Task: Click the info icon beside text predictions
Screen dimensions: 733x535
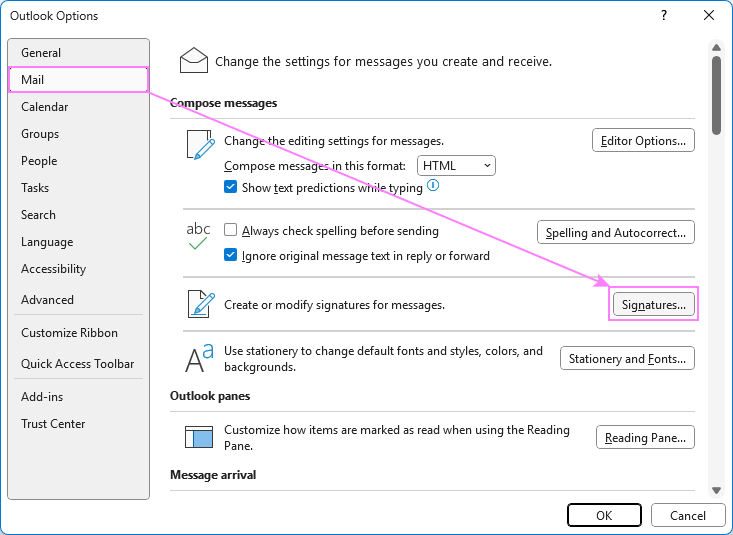Action: pos(433,186)
